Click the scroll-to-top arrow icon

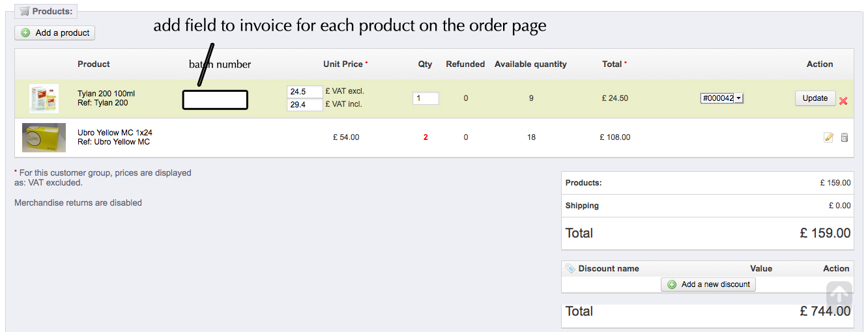(x=839, y=296)
